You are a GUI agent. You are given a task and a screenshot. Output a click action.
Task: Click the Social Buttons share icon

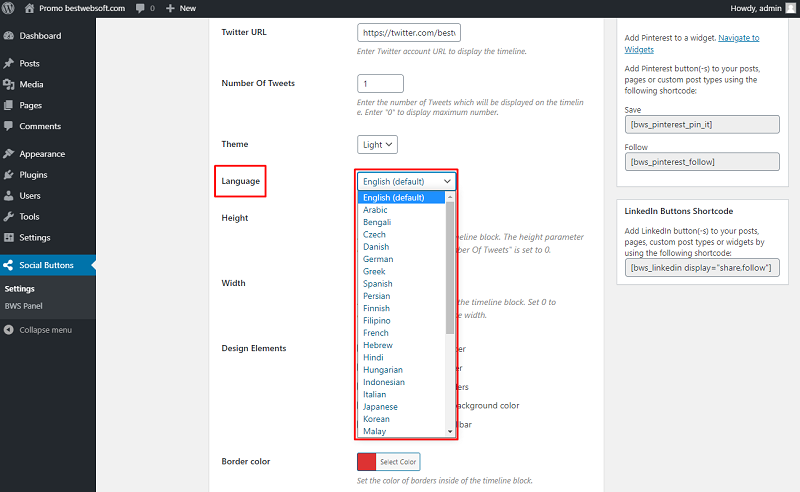click(x=9, y=265)
